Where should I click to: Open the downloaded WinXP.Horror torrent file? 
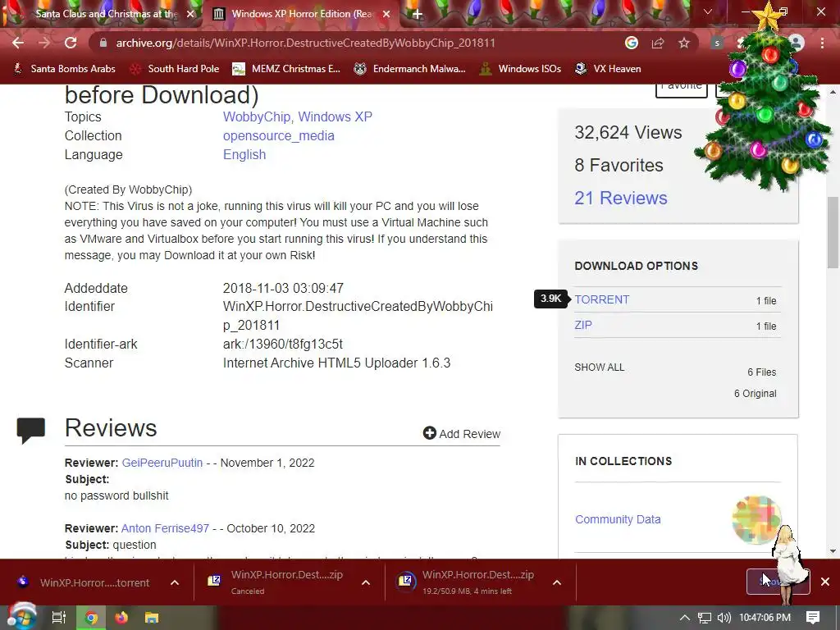point(85,582)
